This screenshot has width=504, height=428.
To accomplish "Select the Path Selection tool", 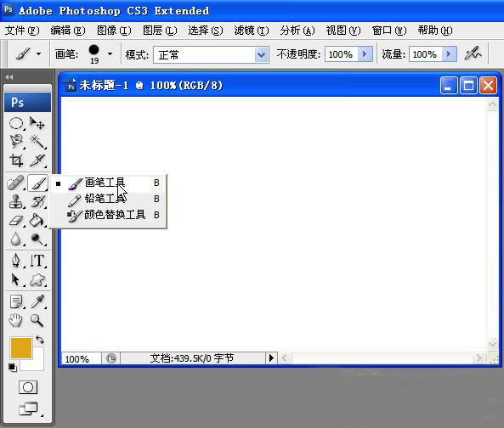I will pyautogui.click(x=16, y=279).
